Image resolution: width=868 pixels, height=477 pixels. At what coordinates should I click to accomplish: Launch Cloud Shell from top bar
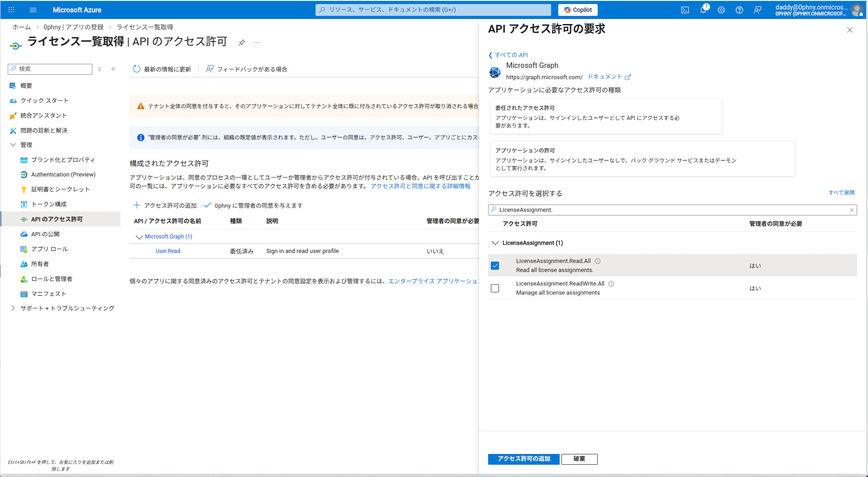(x=685, y=10)
